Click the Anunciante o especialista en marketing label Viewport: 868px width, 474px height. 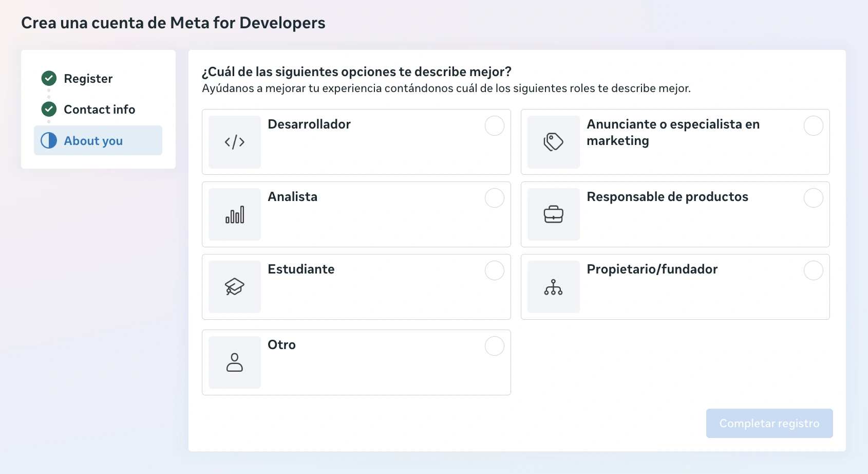point(673,132)
